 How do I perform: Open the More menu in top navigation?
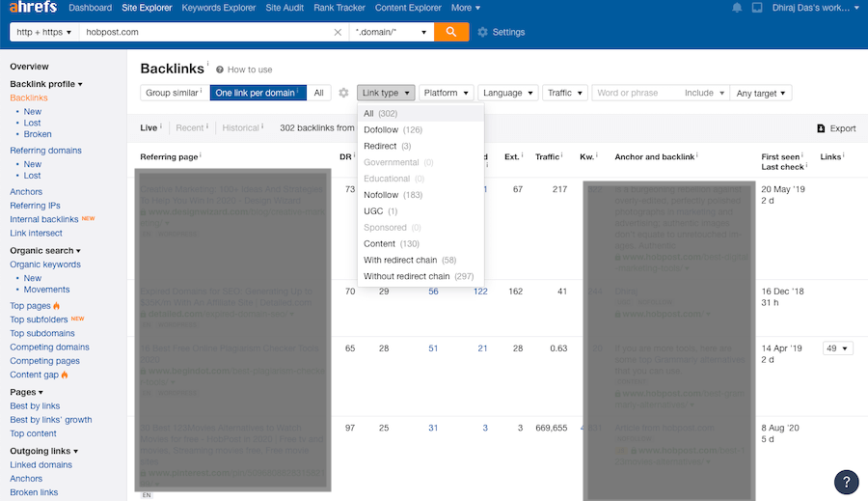coord(466,8)
